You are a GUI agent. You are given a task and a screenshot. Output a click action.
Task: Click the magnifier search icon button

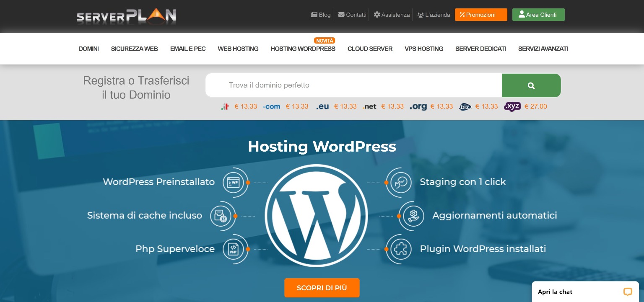pos(531,85)
